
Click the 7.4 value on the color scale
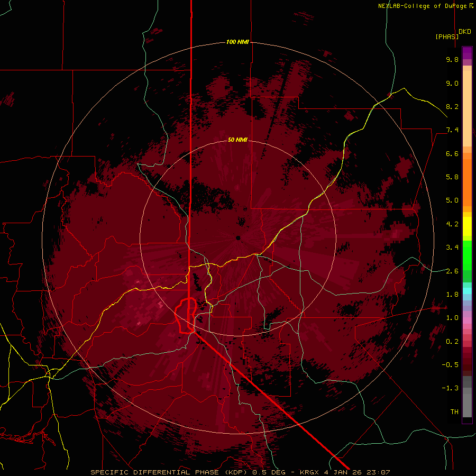coord(452,130)
